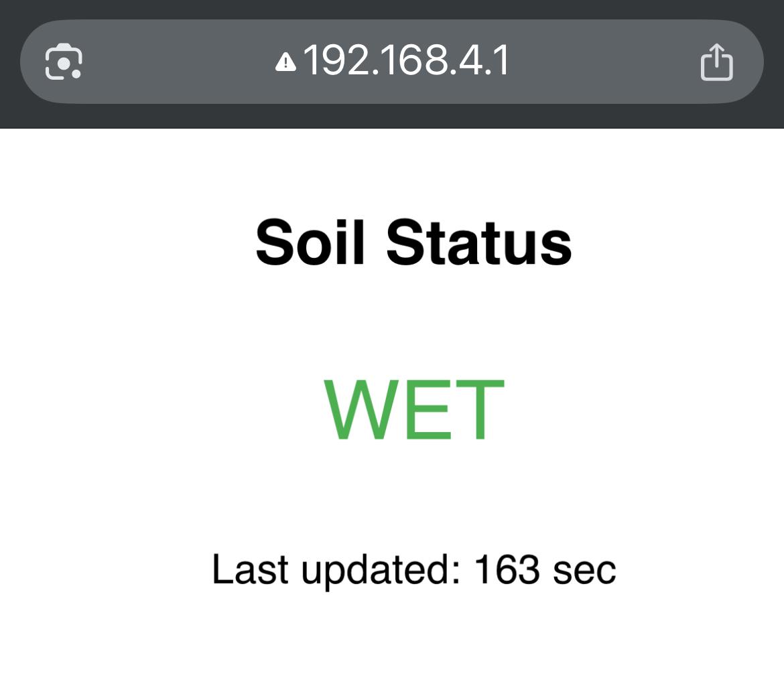Click the Soil Status heading

point(413,242)
